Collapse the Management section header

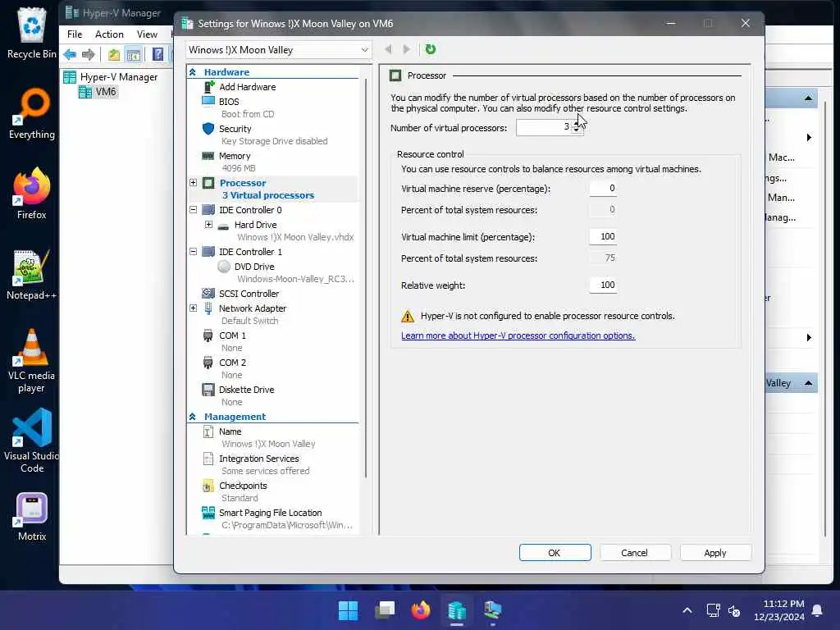coord(193,416)
